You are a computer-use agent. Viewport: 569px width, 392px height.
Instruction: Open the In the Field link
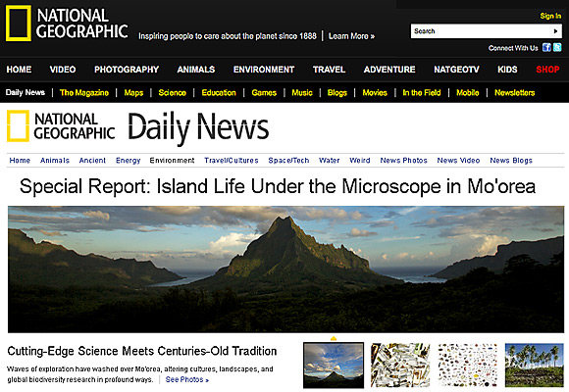point(422,93)
